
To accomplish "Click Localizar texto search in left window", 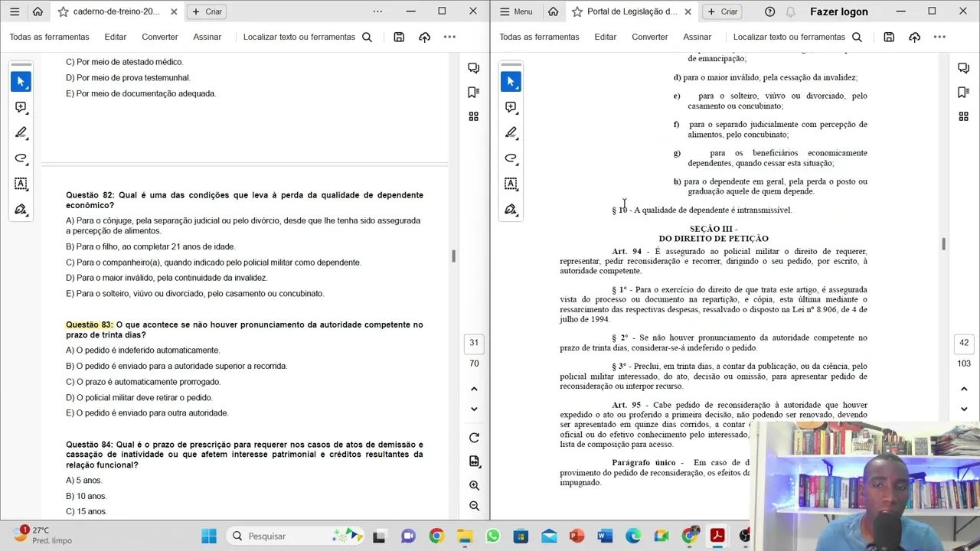I will pos(308,37).
